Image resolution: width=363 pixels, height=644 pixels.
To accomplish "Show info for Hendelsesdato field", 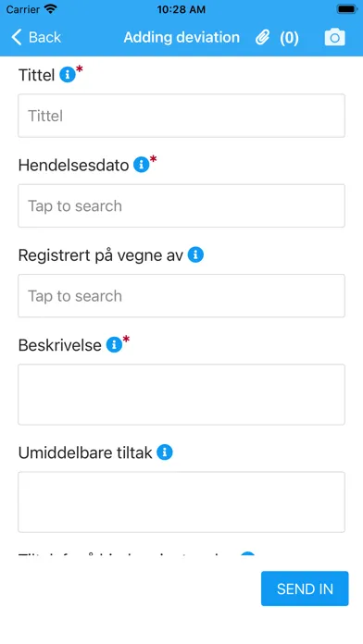I will (141, 165).
